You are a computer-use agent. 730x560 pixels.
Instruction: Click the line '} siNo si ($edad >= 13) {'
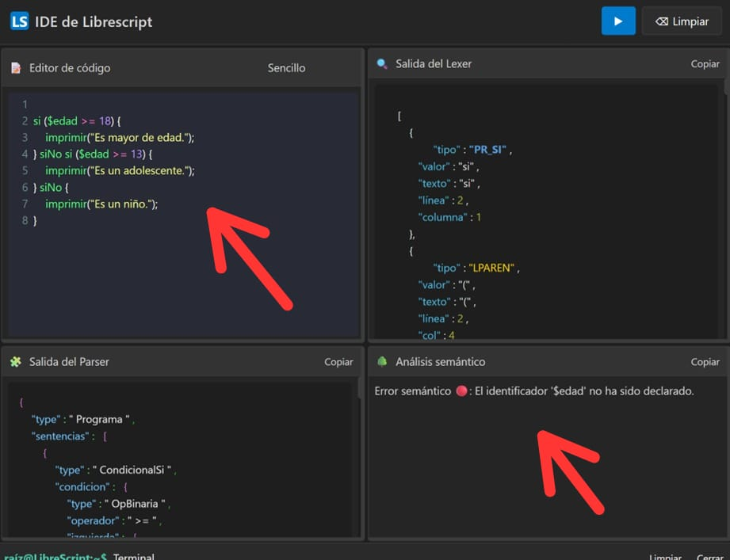tap(93, 154)
